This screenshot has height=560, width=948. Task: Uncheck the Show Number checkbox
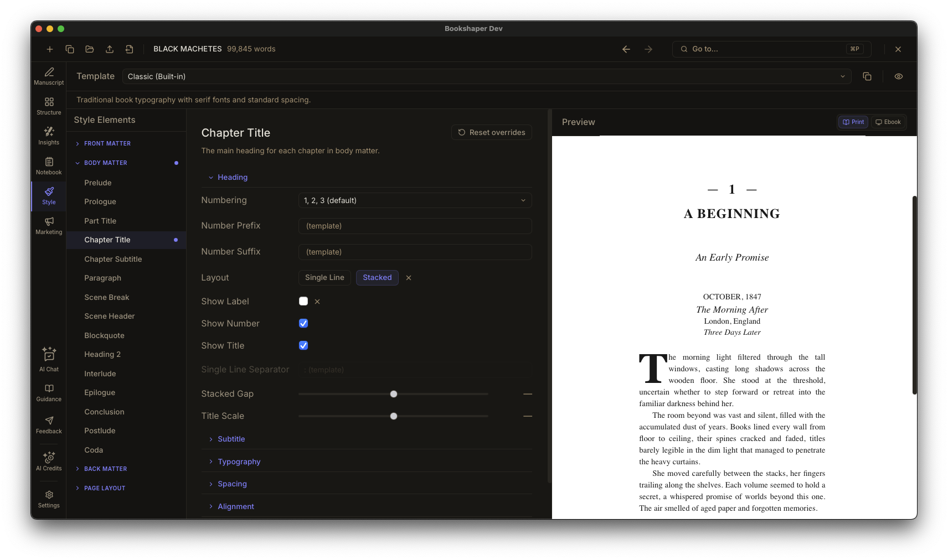click(x=303, y=323)
